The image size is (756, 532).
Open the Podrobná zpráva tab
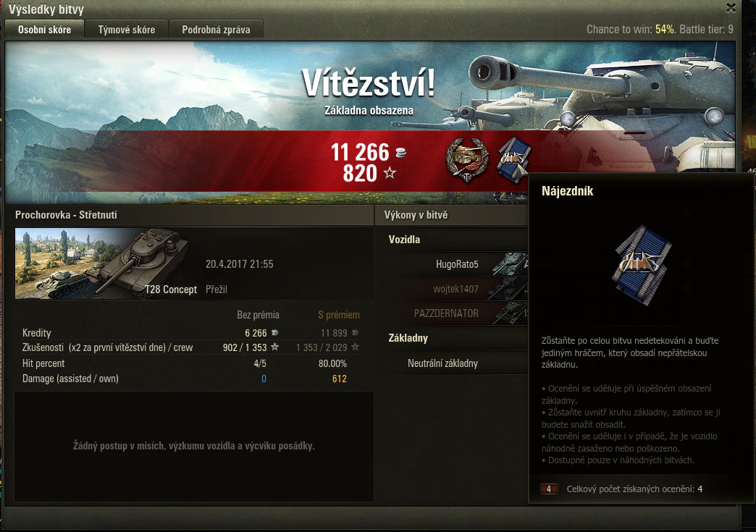(216, 30)
